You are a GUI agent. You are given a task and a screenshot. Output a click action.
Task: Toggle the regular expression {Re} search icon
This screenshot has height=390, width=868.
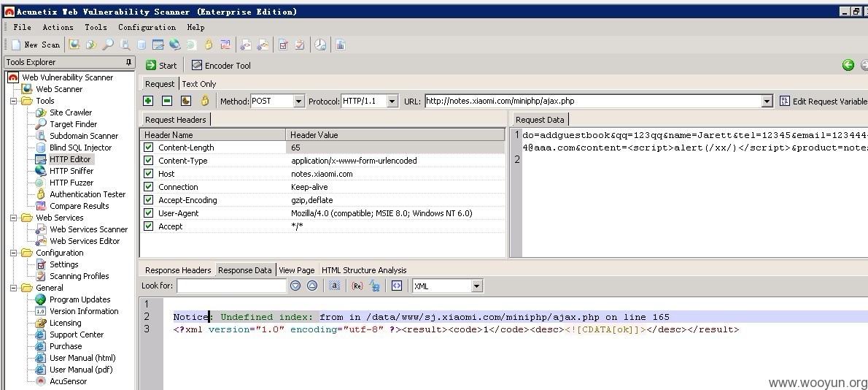pyautogui.click(x=357, y=286)
